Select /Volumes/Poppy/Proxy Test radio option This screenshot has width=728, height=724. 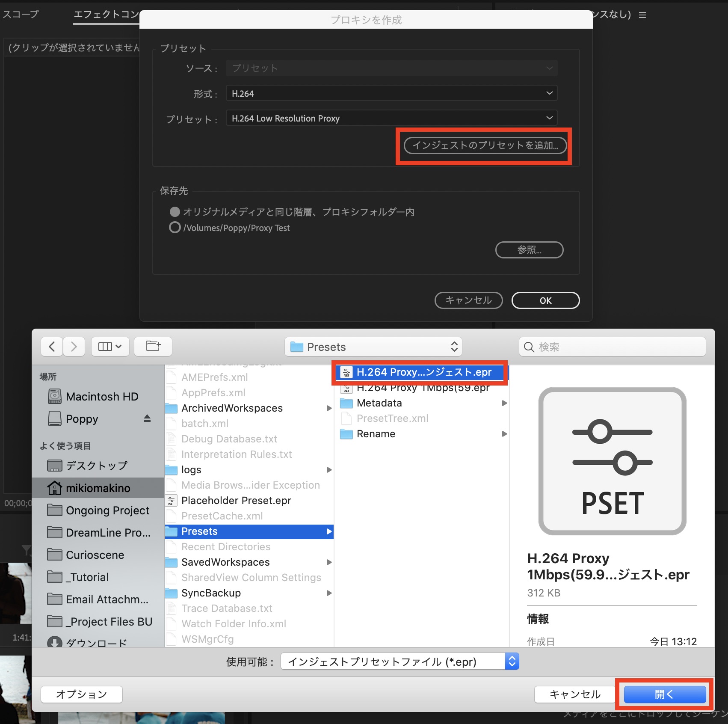coord(175,227)
